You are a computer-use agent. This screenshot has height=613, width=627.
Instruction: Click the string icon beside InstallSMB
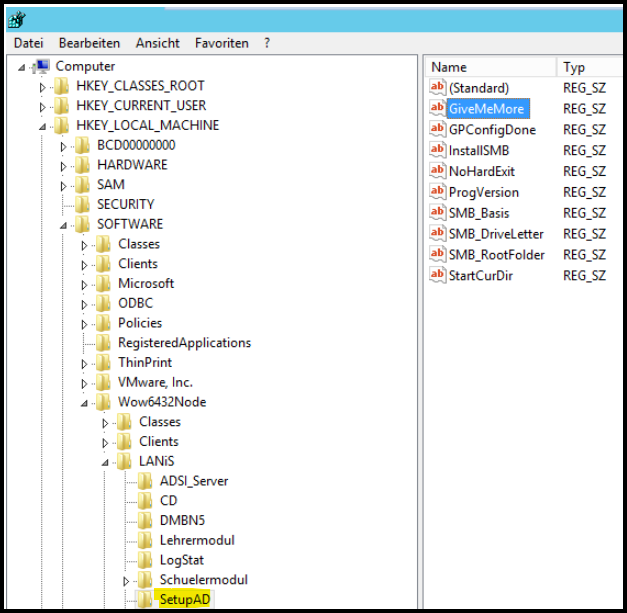tap(437, 150)
